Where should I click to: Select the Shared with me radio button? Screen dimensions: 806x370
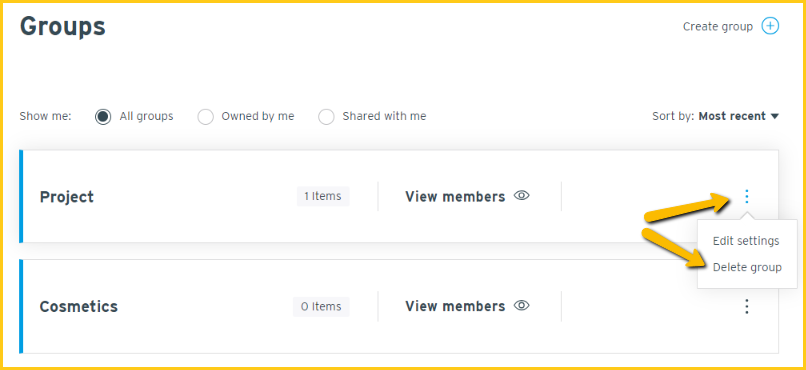point(326,117)
